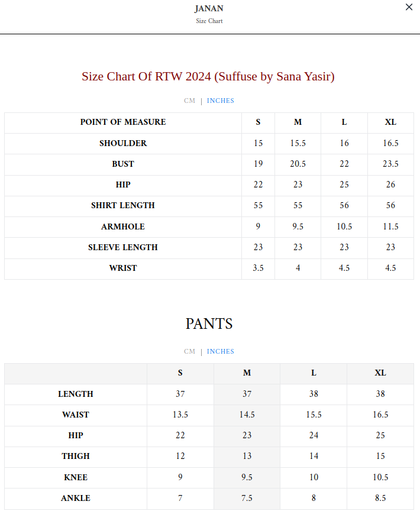This screenshot has width=420, height=524.
Task: Click the THIGH row label
Action: tap(76, 456)
